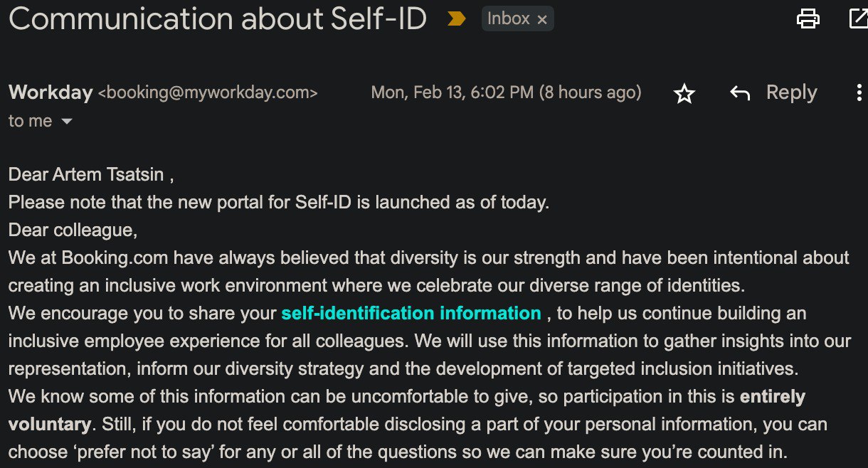Click the 'to me' recipient text

tap(30, 122)
